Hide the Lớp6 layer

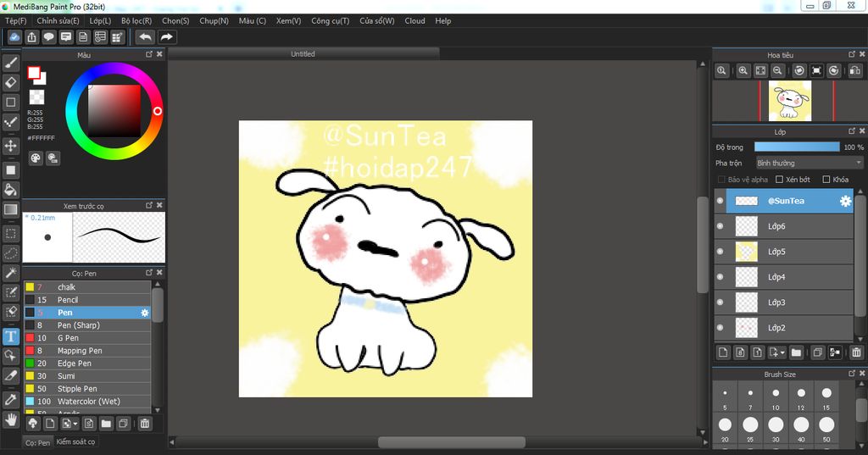(x=721, y=226)
